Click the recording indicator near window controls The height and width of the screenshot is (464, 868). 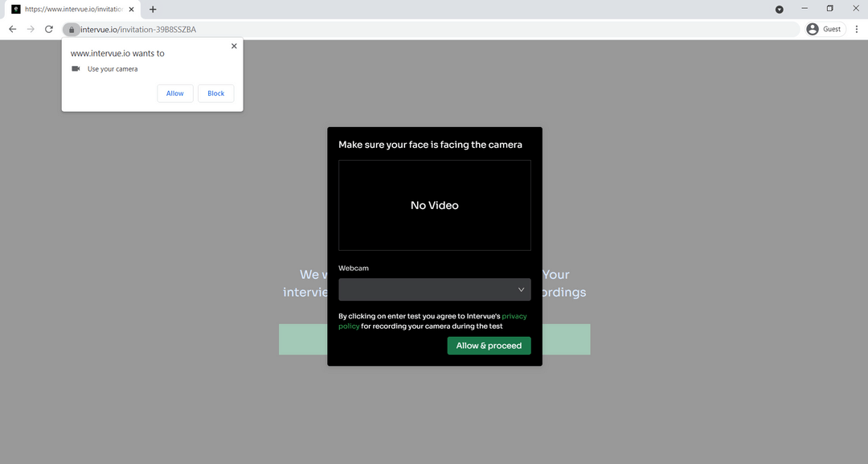point(778,9)
